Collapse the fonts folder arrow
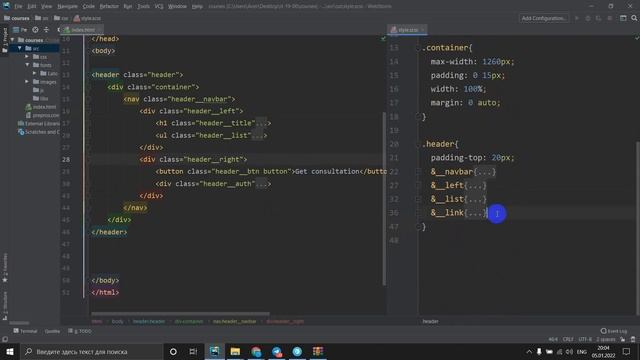640x360 pixels. [27, 65]
